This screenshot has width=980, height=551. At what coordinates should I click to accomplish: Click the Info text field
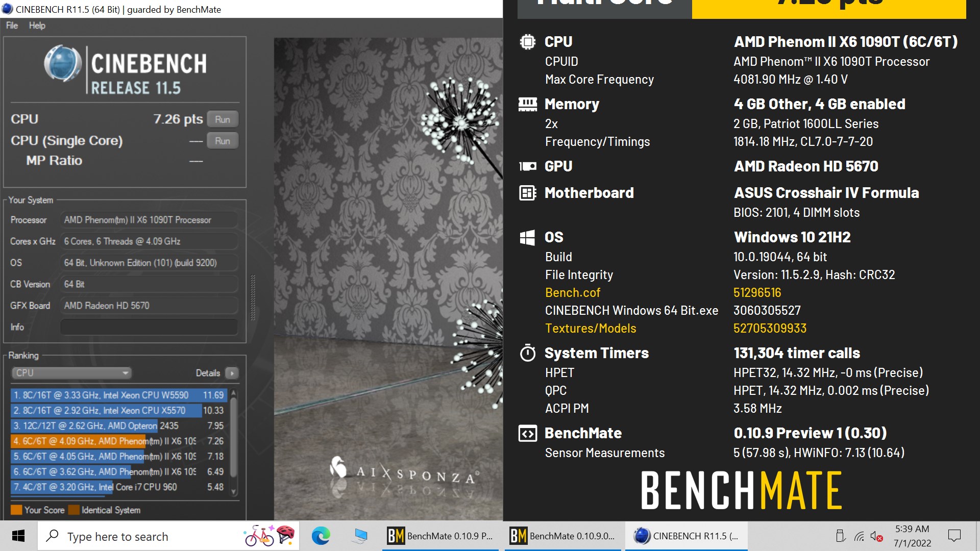149,327
